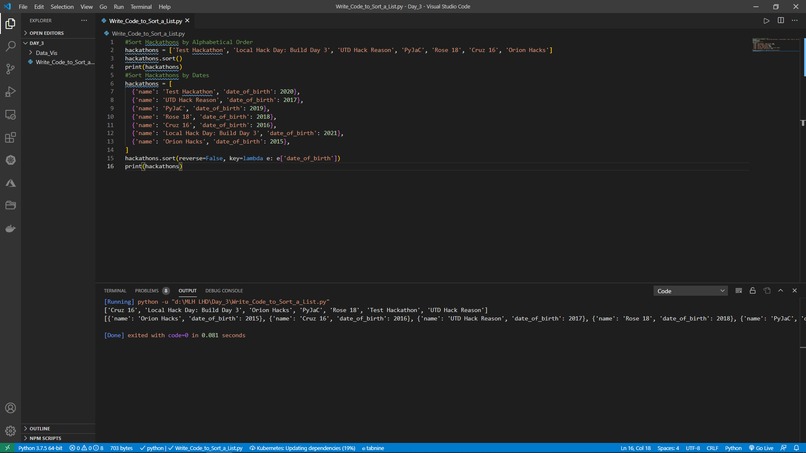Image resolution: width=806 pixels, height=453 pixels.
Task: Click the editor minimap preview
Action: [775, 45]
